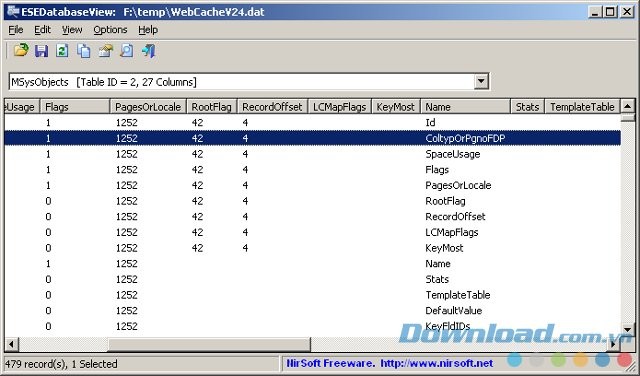This screenshot has height=376, width=640.
Task: Click the Save Selected Items floppy icon
Action: (x=42, y=51)
